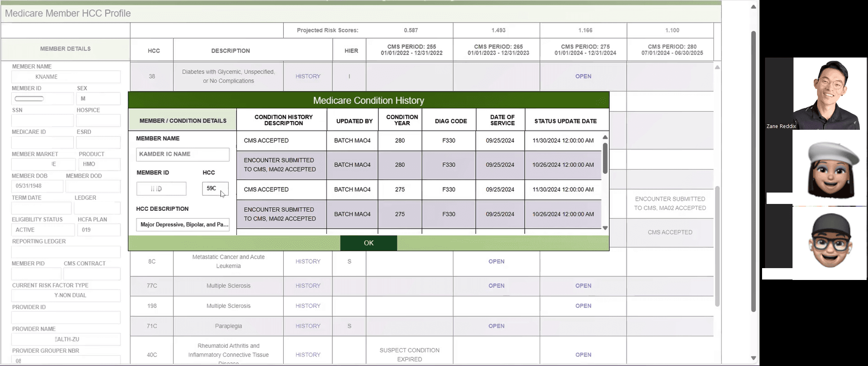Image resolution: width=868 pixels, height=366 pixels.
Task: Click SUSPECT CONDITION EXPIRED cell
Action: tap(410, 355)
